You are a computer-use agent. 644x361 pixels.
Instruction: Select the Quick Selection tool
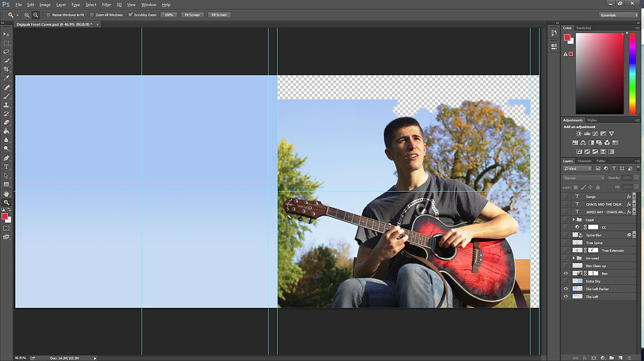[6, 60]
